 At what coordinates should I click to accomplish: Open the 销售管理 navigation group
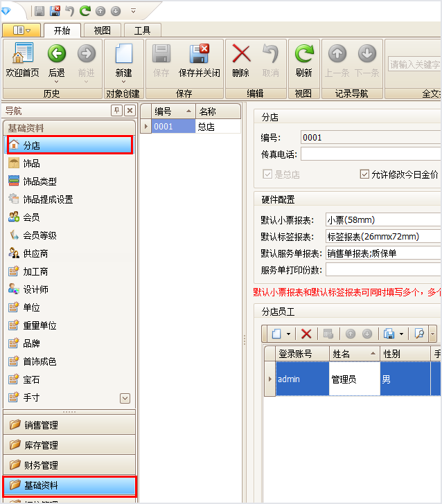click(x=69, y=425)
